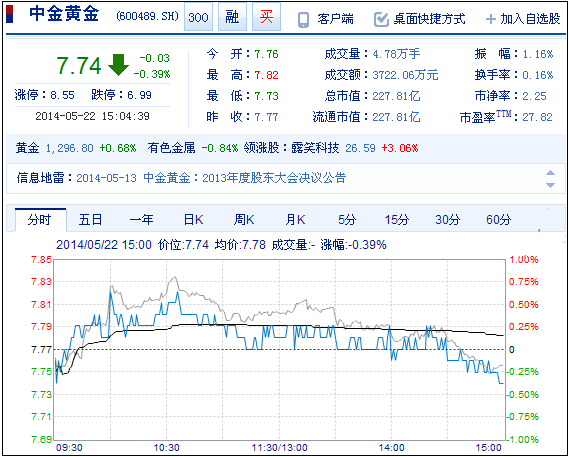The height and width of the screenshot is (457, 569).
Task: Switch to the 一年 one-year tab
Action: [x=142, y=220]
